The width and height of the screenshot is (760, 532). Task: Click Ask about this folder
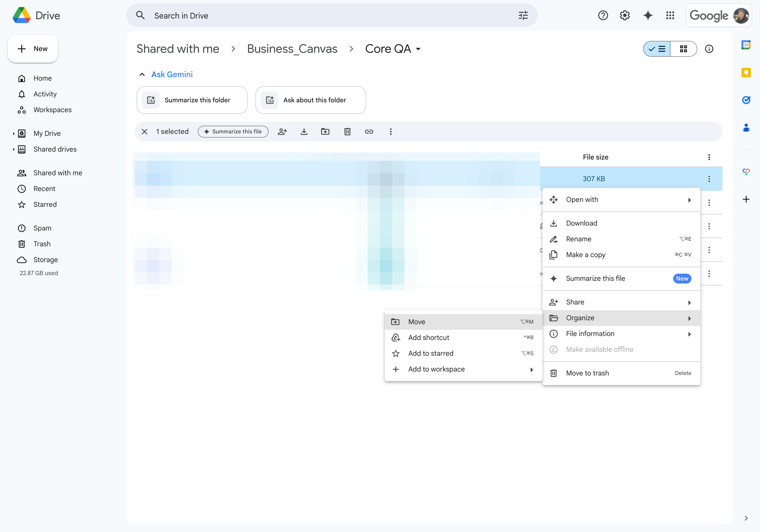pyautogui.click(x=310, y=100)
